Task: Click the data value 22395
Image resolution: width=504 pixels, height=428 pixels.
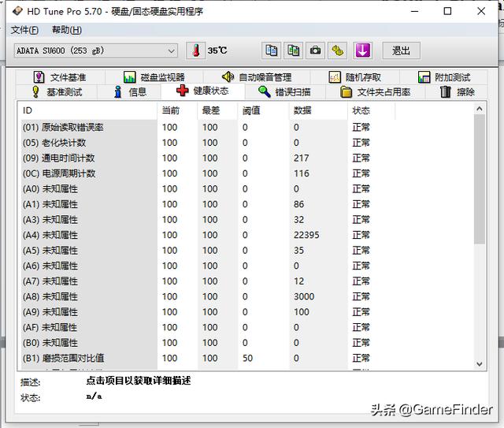Action: (306, 235)
